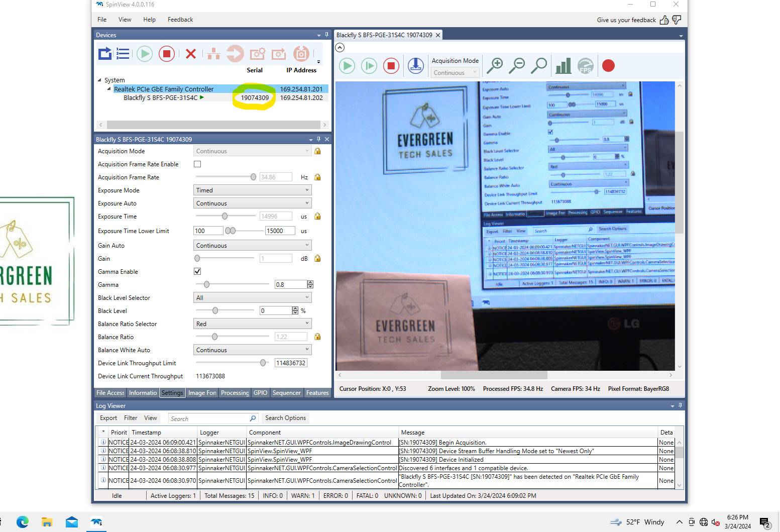Click Export in the Log Viewer

coord(108,418)
